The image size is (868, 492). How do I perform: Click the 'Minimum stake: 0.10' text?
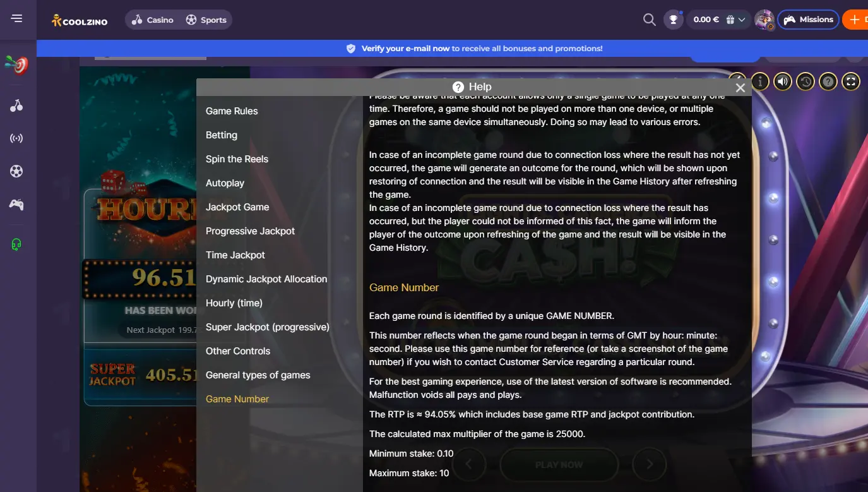point(412,453)
